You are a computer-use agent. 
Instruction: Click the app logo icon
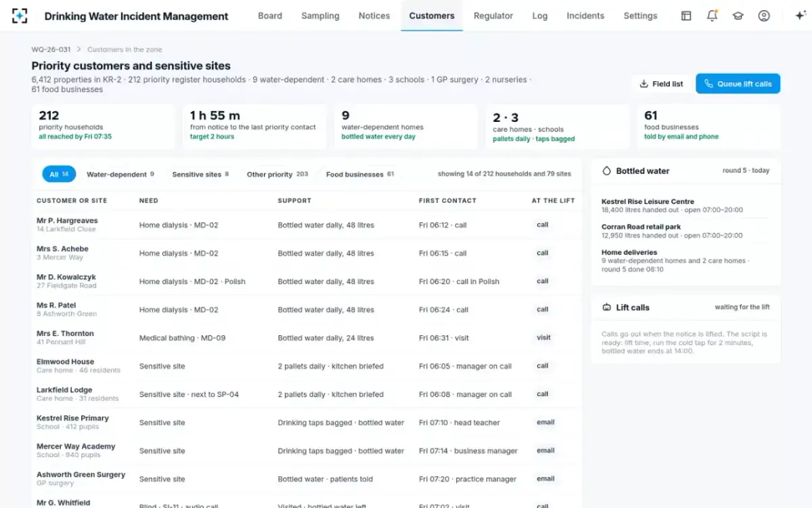click(x=20, y=16)
